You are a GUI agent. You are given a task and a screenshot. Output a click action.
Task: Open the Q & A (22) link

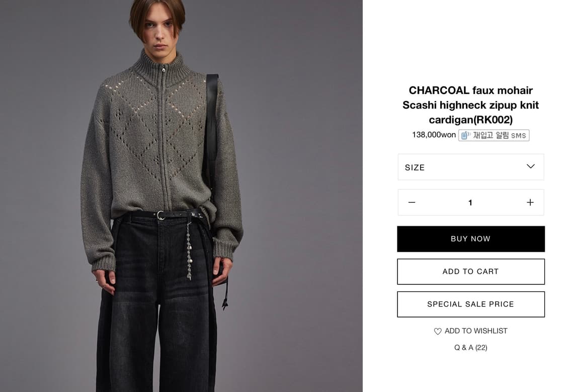pos(471,348)
